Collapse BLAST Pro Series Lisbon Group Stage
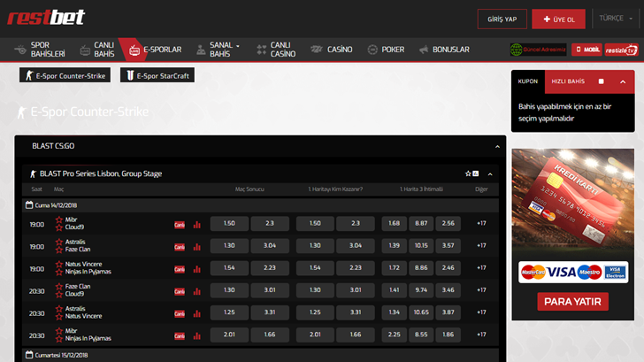Viewport: 644px width, 362px height. pos(490,174)
